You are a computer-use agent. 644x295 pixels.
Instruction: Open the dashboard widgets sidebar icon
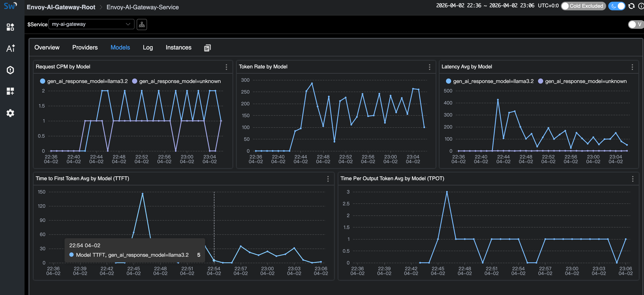click(10, 27)
